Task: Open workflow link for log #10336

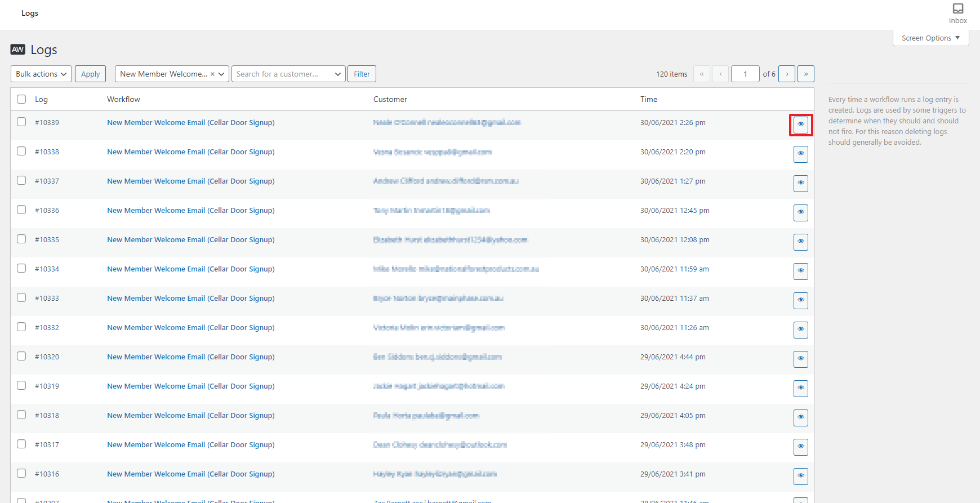Action: [191, 210]
